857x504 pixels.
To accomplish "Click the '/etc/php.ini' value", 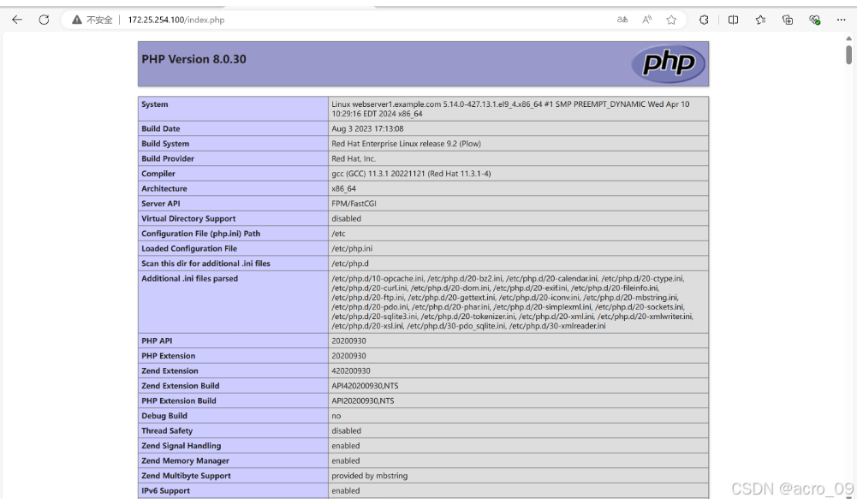I will pyautogui.click(x=352, y=248).
